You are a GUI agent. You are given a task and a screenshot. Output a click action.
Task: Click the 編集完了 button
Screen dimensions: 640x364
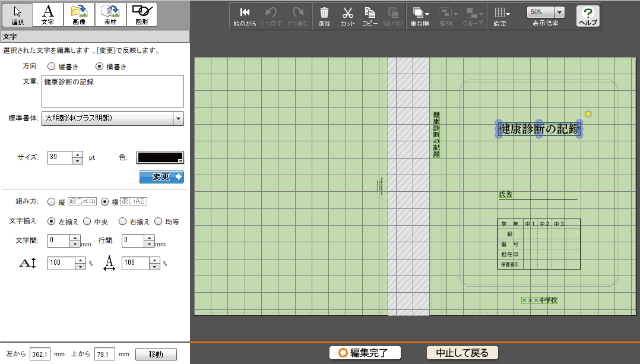[x=365, y=353]
